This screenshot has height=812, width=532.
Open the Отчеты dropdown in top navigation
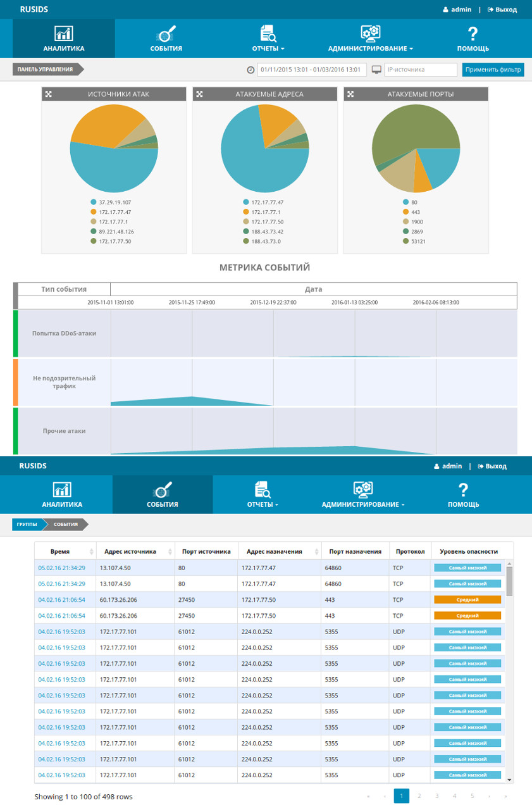coord(268,48)
